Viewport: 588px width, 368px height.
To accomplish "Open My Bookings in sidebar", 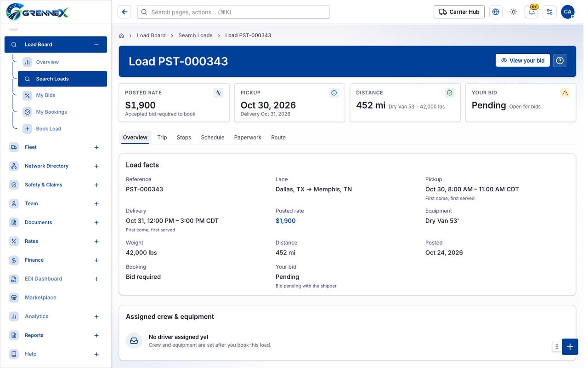I will (x=62, y=112).
